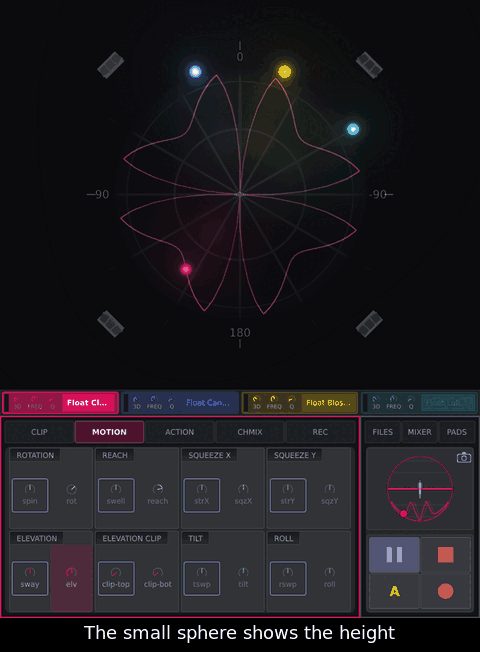Click the swell knob in Reach
This screenshot has height=652, width=480.
tap(116, 495)
